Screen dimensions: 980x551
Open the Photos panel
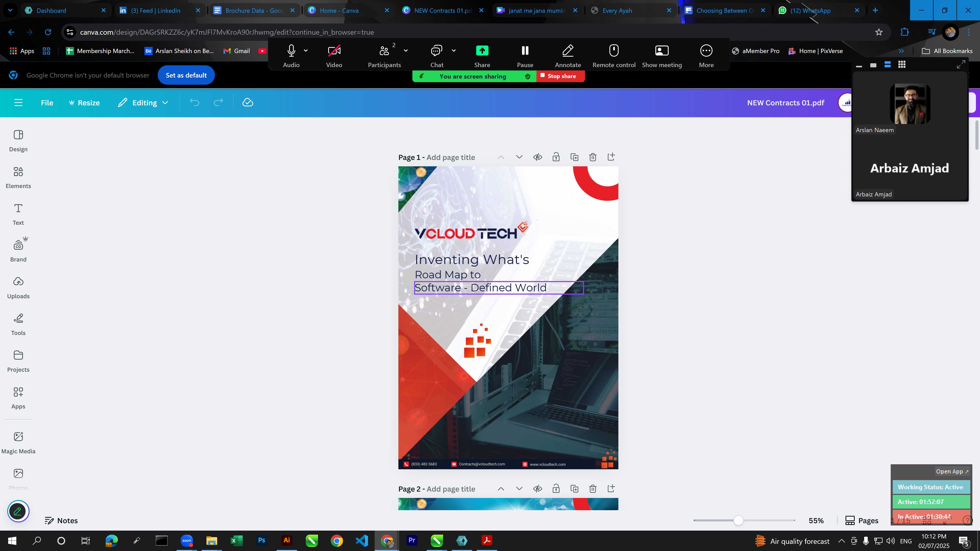[x=18, y=479]
